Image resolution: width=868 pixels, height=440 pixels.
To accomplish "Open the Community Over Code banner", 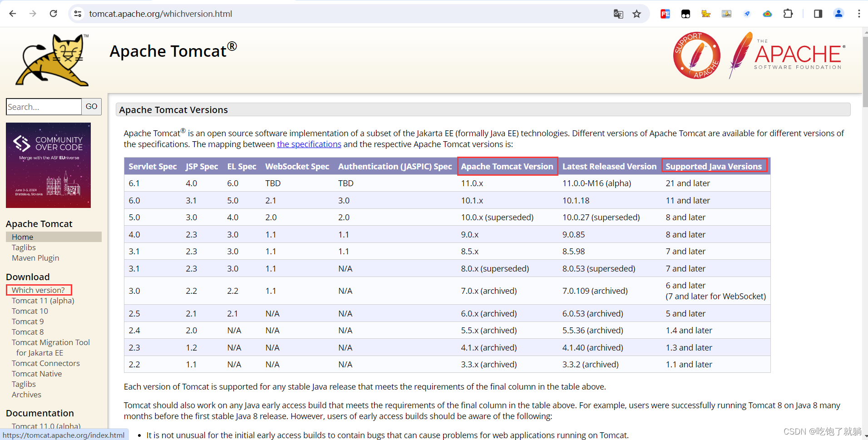I will click(48, 165).
